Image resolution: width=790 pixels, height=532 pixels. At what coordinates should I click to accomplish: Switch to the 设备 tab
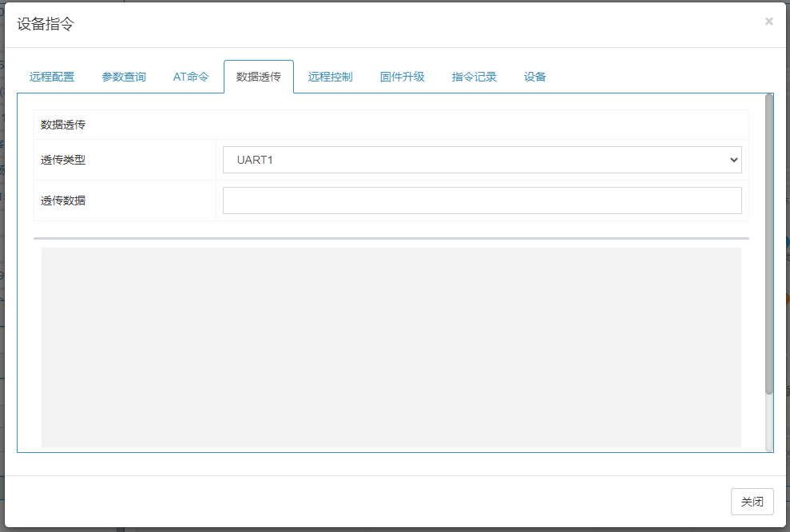(x=535, y=77)
